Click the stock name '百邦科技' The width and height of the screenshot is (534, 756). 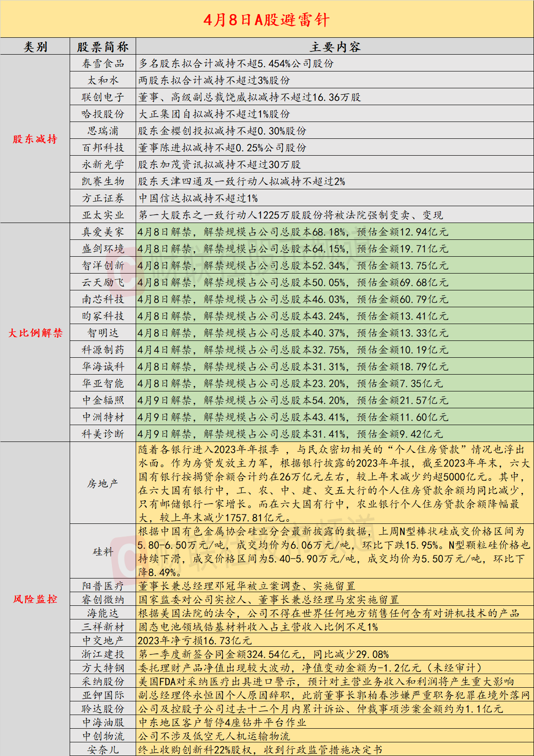pyautogui.click(x=103, y=148)
